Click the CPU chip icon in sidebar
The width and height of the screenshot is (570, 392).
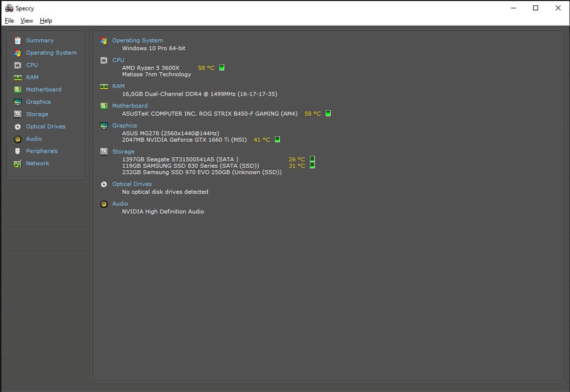point(17,65)
